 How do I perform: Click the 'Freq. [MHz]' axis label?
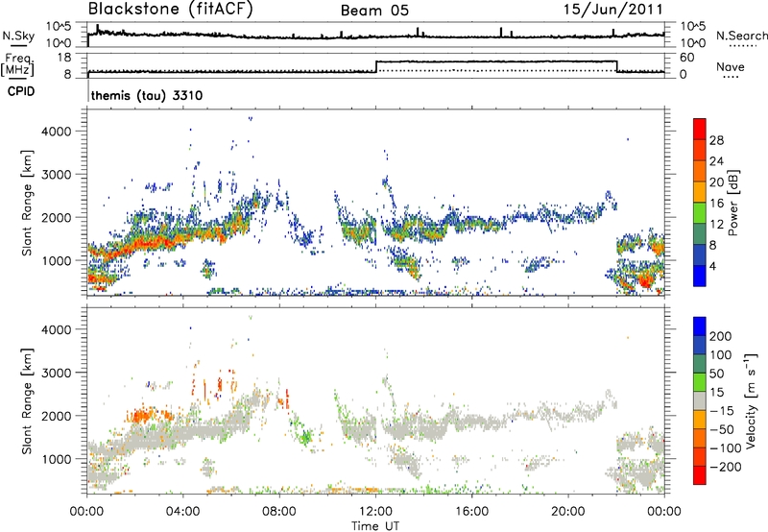pos(17,64)
